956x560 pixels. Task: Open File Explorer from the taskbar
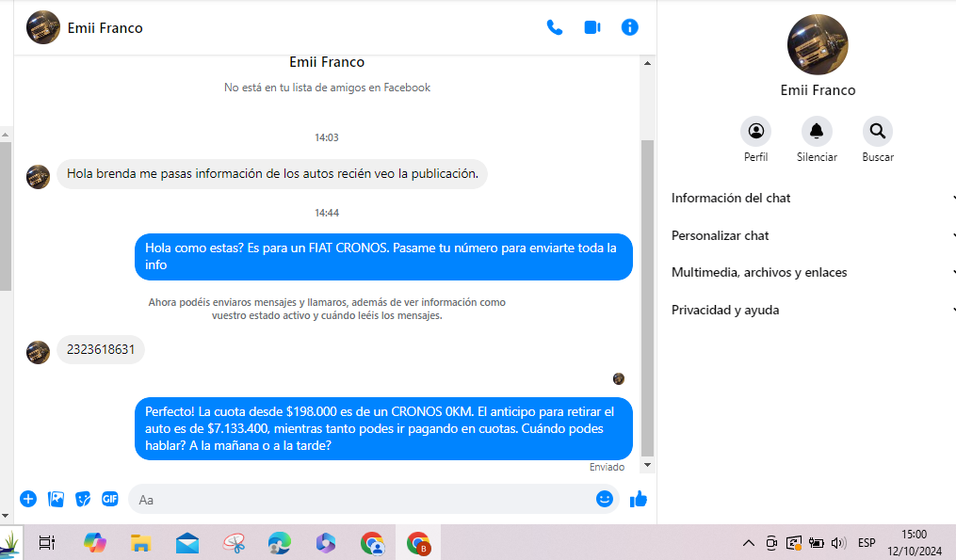point(141,542)
